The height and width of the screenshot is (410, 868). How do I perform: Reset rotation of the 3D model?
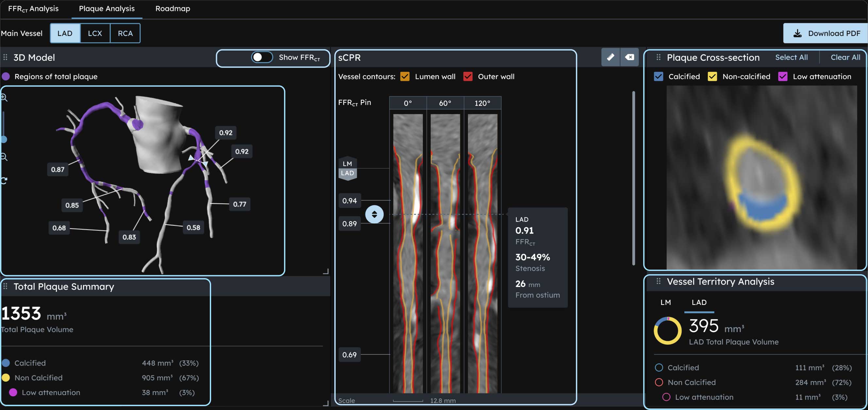pos(5,180)
